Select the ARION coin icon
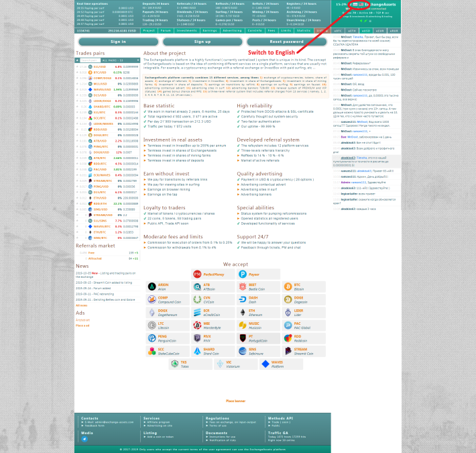Viewport: 476px width, 453px height. (152, 287)
